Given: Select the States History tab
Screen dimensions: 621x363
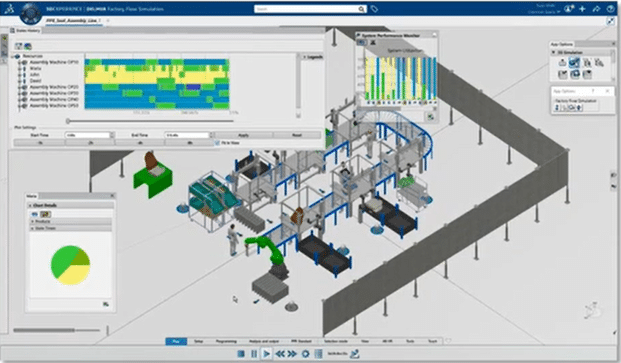Looking at the screenshot, I should click(x=25, y=30).
